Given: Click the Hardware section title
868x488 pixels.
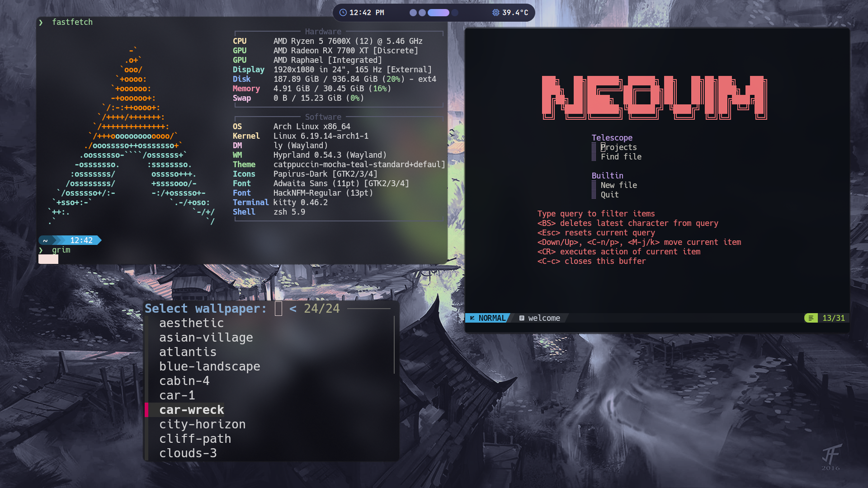Looking at the screenshot, I should [323, 32].
